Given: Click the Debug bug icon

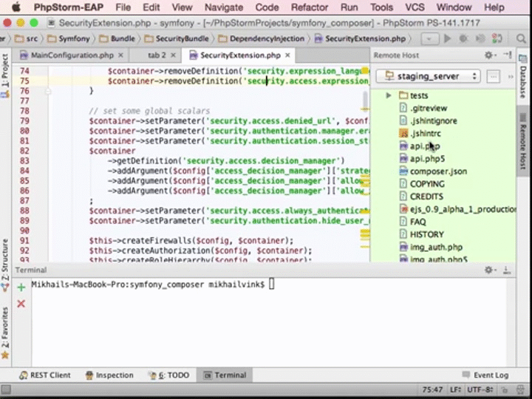Looking at the screenshot, I should click(463, 38).
